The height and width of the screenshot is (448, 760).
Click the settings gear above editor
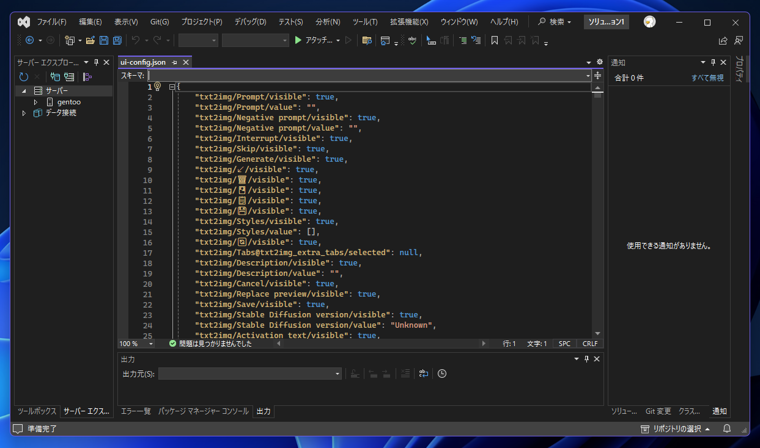pyautogui.click(x=600, y=62)
